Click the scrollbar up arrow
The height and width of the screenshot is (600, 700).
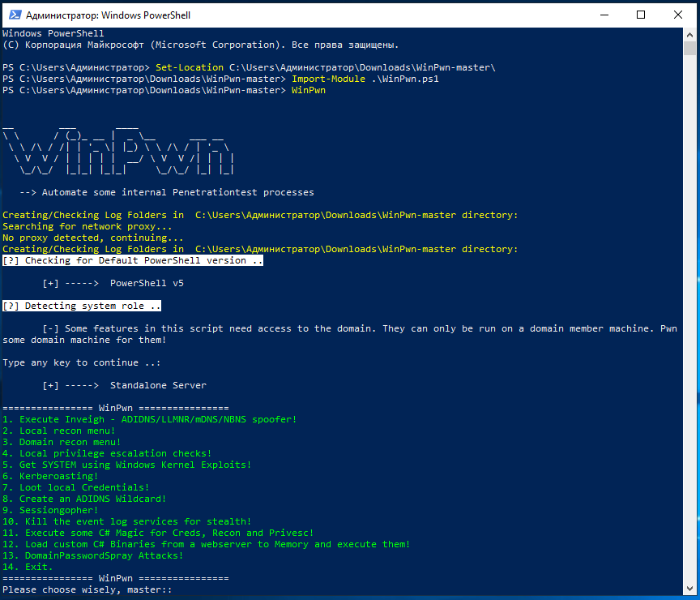coord(689,34)
